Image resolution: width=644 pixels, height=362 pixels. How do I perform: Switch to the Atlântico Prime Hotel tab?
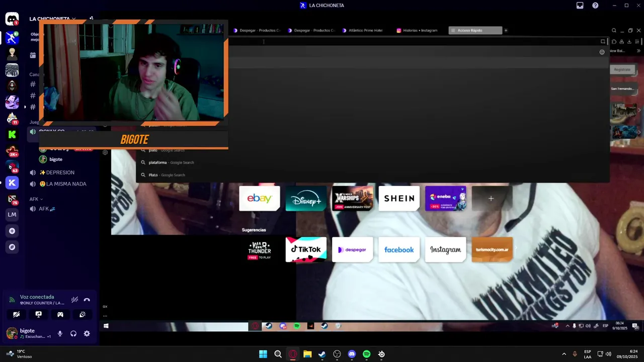(x=365, y=30)
